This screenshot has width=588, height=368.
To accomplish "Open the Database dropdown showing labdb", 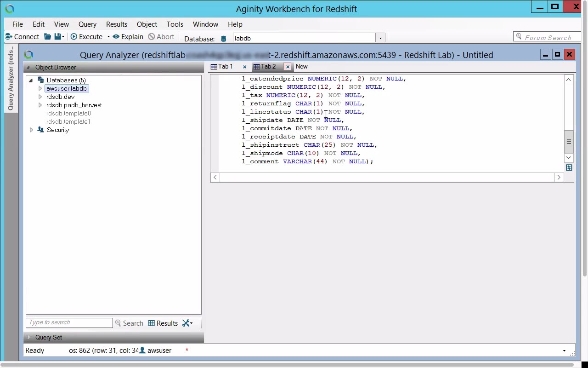I will click(x=380, y=38).
